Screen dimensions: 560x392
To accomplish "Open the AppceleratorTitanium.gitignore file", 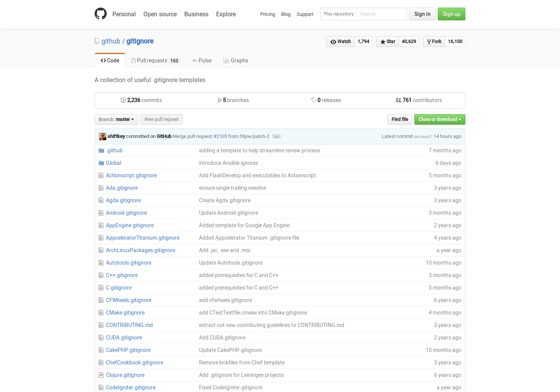I will [x=143, y=238].
